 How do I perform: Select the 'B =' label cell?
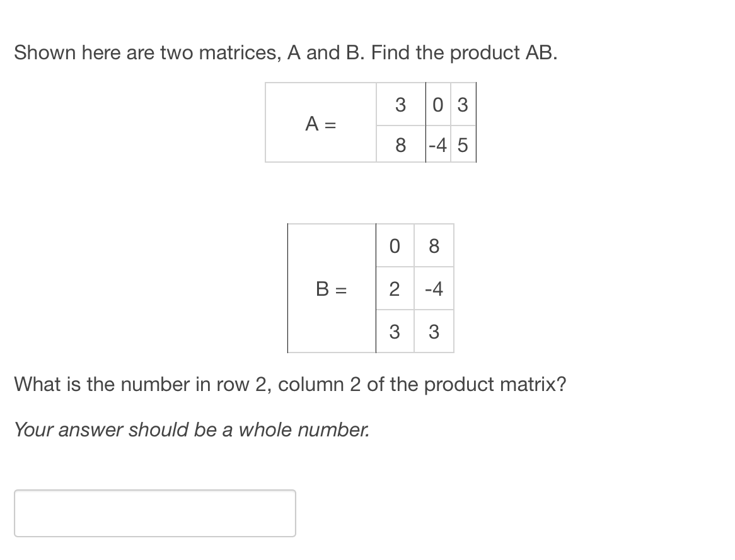tap(332, 288)
